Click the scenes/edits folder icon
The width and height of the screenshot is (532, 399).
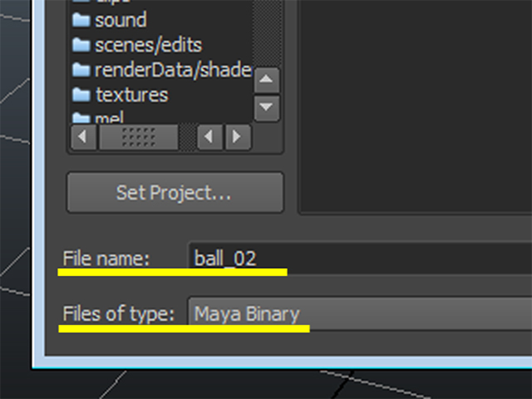point(81,45)
